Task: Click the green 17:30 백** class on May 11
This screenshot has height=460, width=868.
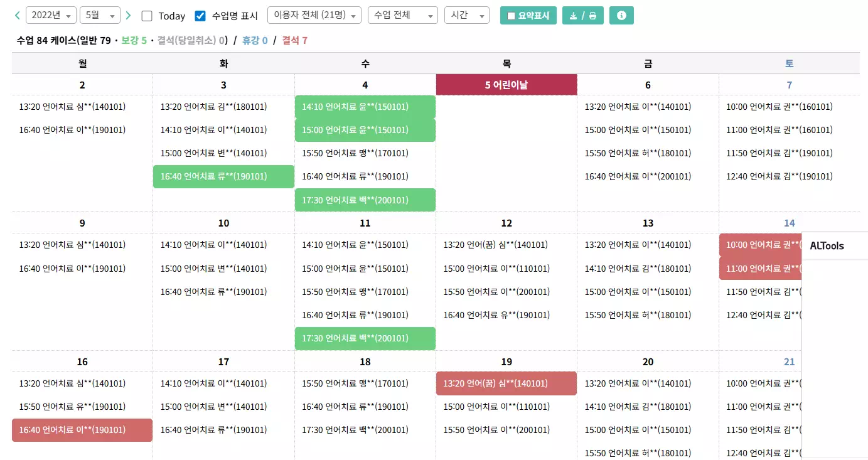Action: tap(365, 338)
